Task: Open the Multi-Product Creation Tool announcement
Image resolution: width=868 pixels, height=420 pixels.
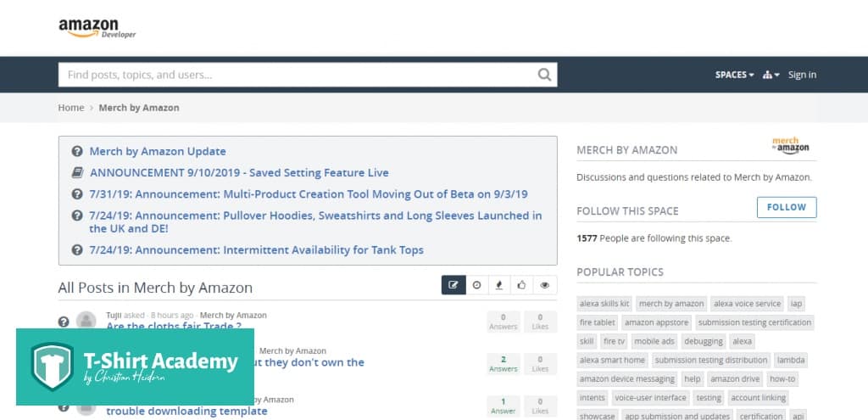Action: [x=309, y=194]
